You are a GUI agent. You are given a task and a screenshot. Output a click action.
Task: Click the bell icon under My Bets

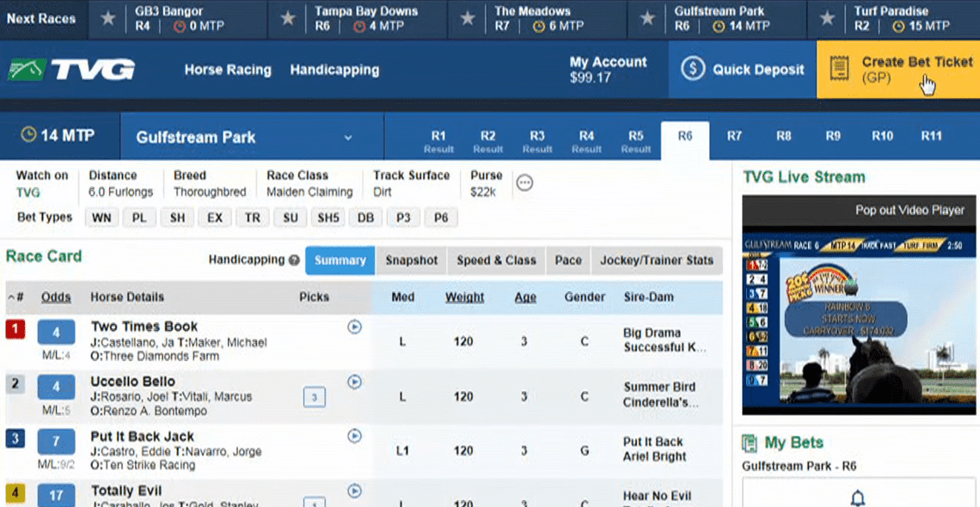point(858,498)
